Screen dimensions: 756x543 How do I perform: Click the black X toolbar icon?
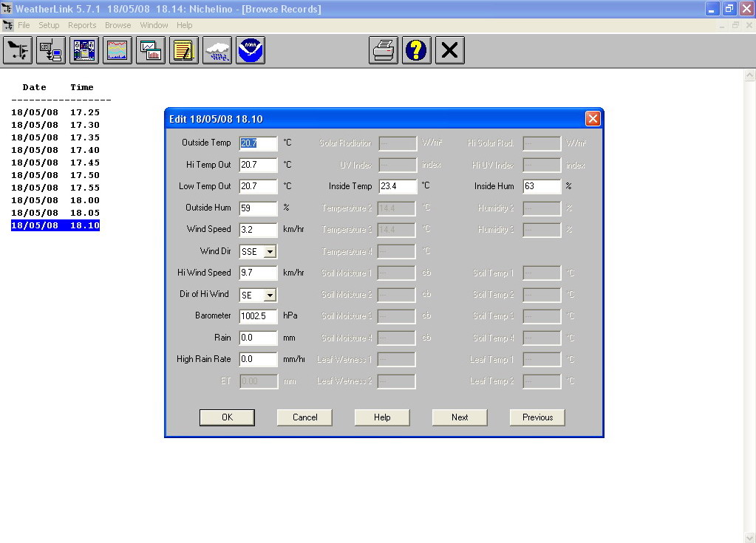(x=450, y=50)
